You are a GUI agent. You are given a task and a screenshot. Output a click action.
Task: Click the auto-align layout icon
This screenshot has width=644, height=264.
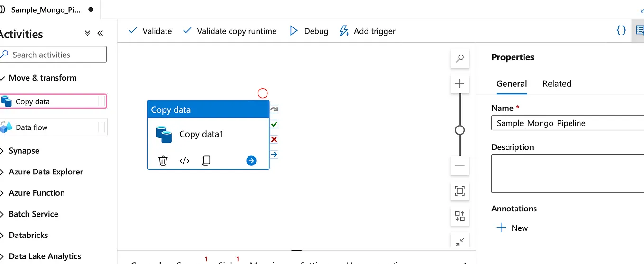coord(460,216)
